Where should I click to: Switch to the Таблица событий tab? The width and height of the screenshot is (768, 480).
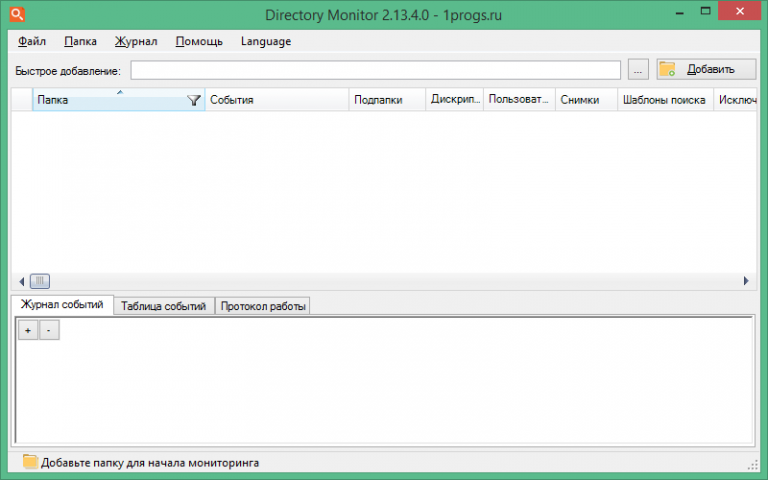coord(164,306)
